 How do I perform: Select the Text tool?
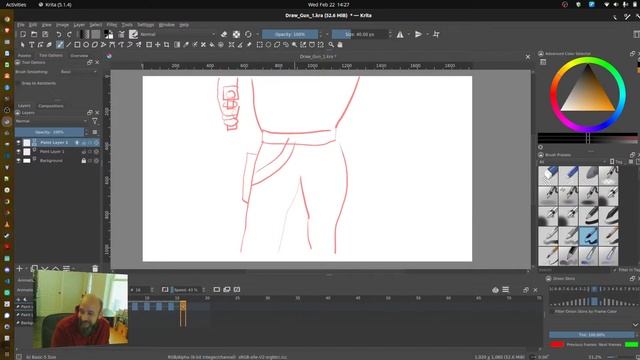tap(31, 44)
